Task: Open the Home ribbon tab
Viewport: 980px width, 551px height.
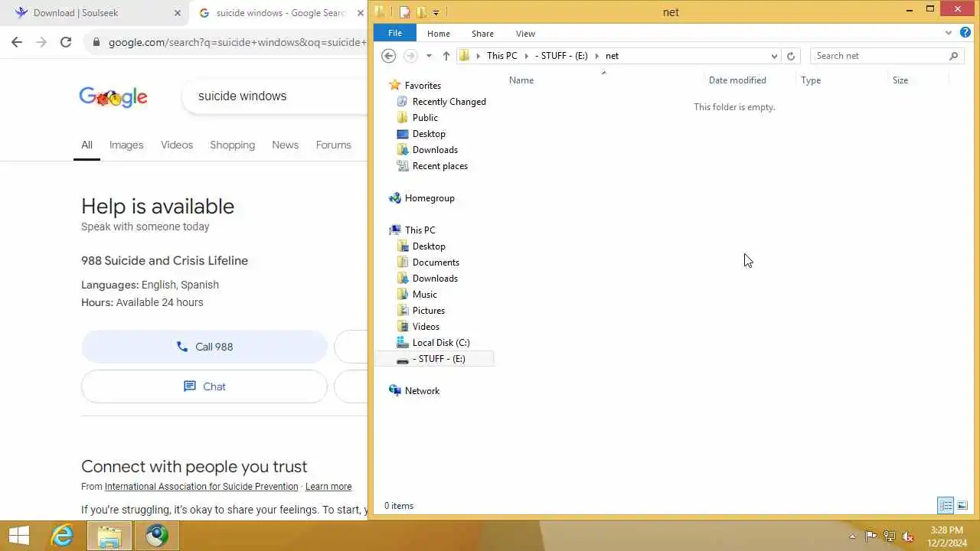Action: pyautogui.click(x=439, y=33)
